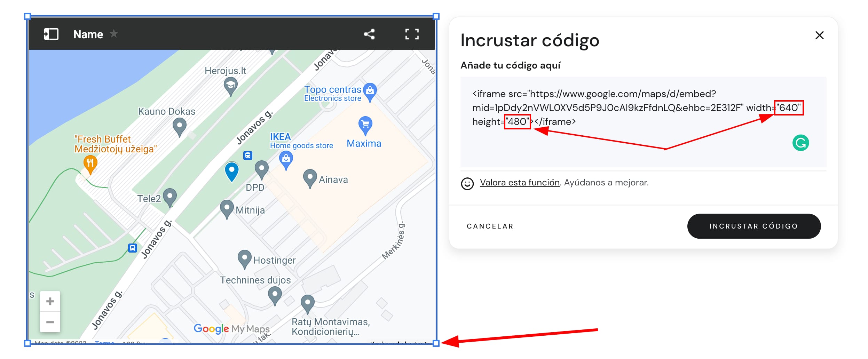Star the map named Name
The image size is (868, 359).
[114, 34]
